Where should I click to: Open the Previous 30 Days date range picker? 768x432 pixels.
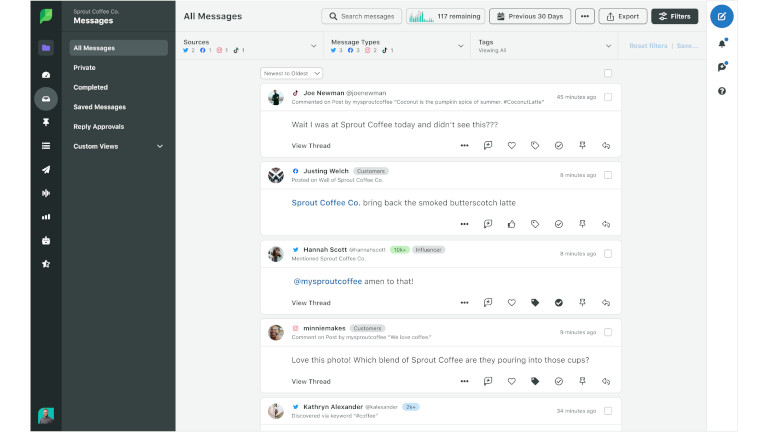tap(530, 16)
